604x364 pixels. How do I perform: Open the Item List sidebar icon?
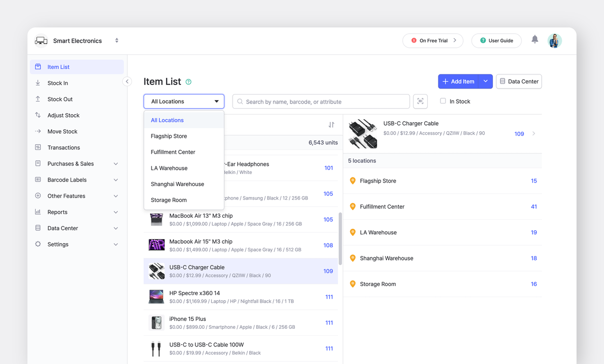[x=38, y=66]
